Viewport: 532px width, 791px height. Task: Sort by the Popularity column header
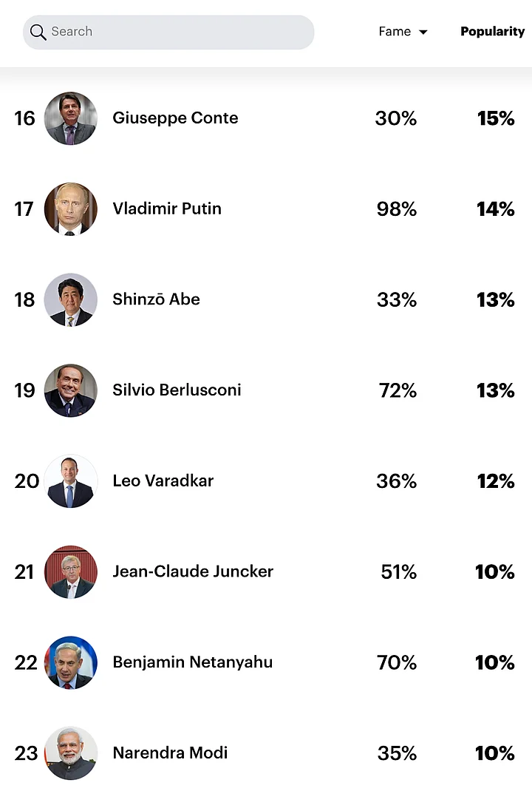point(492,32)
